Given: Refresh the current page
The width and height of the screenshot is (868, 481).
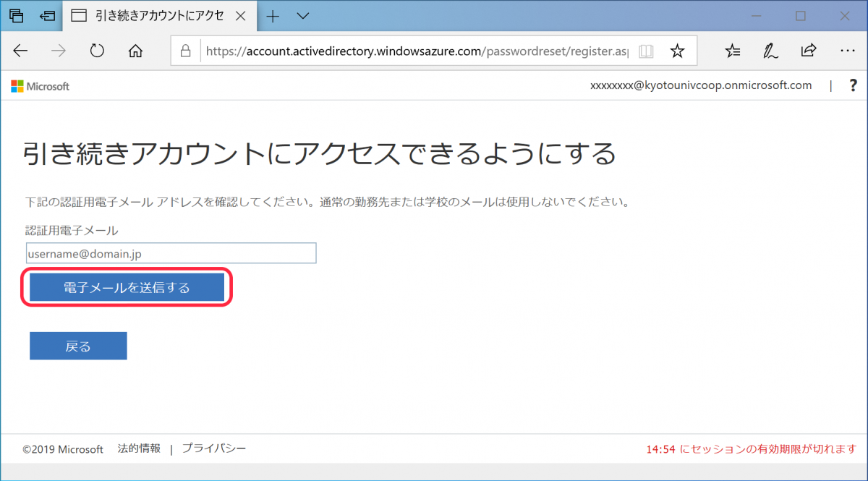Looking at the screenshot, I should [98, 51].
